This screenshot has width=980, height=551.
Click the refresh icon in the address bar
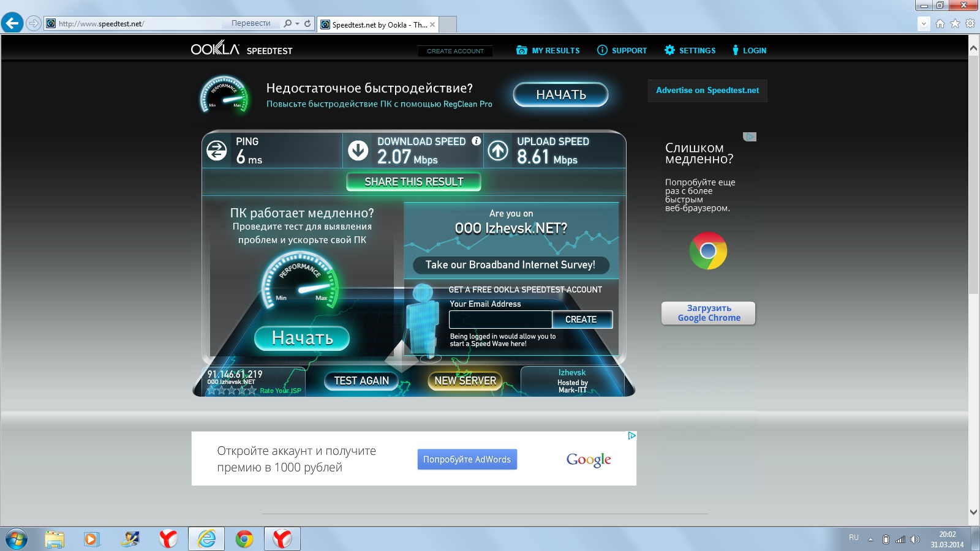(x=307, y=23)
